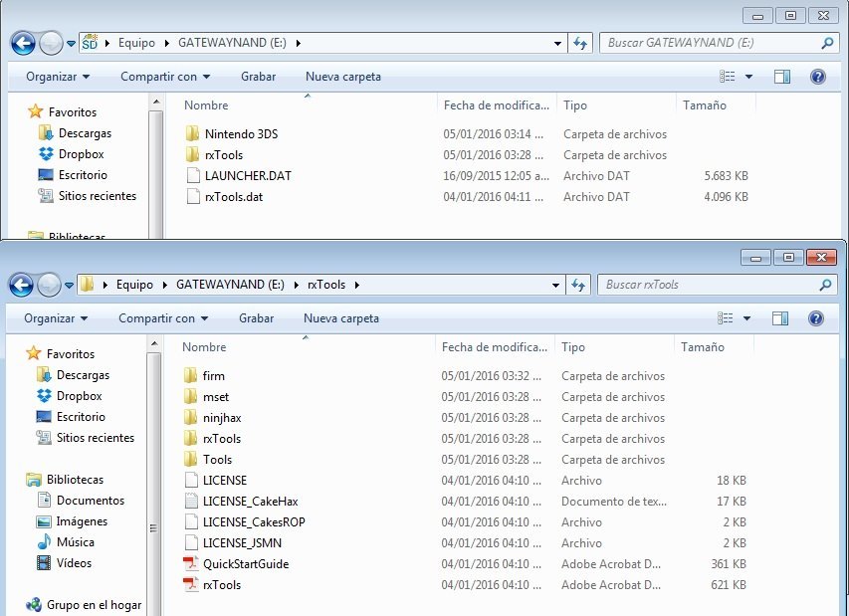Select Nintendo 3DS folder icon
Viewport: 849px width, 616px height.
[192, 133]
